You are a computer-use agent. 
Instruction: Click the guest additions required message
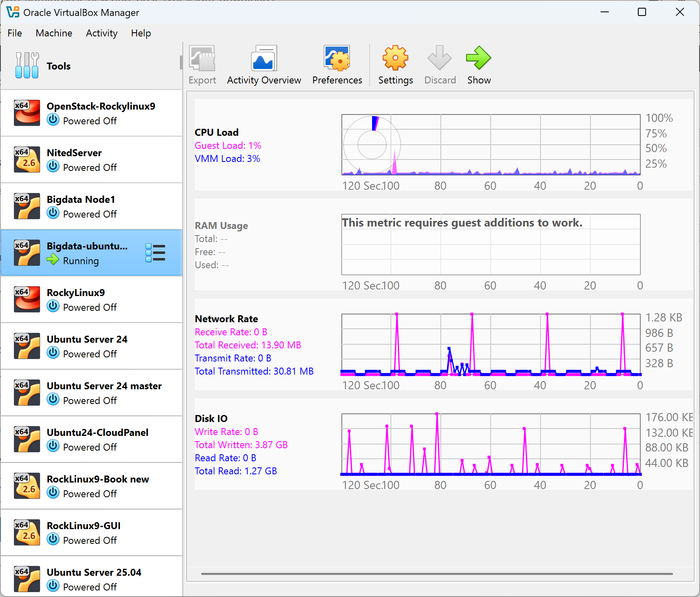[462, 223]
